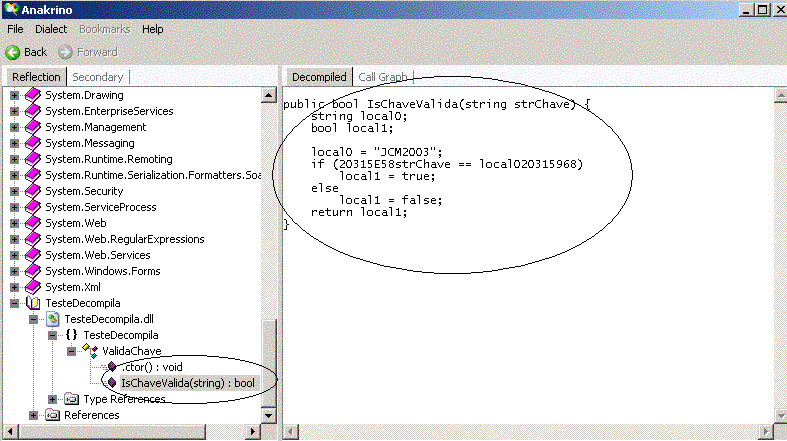
Task: Expand the System.Security node
Action: tap(14, 191)
